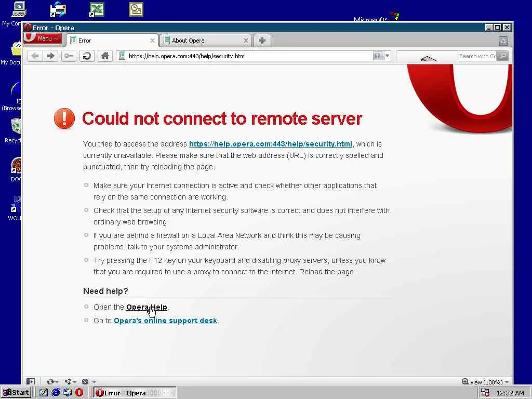Open the Opera Turbo icon dropdown
The width and height of the screenshot is (532, 399).
click(89, 381)
